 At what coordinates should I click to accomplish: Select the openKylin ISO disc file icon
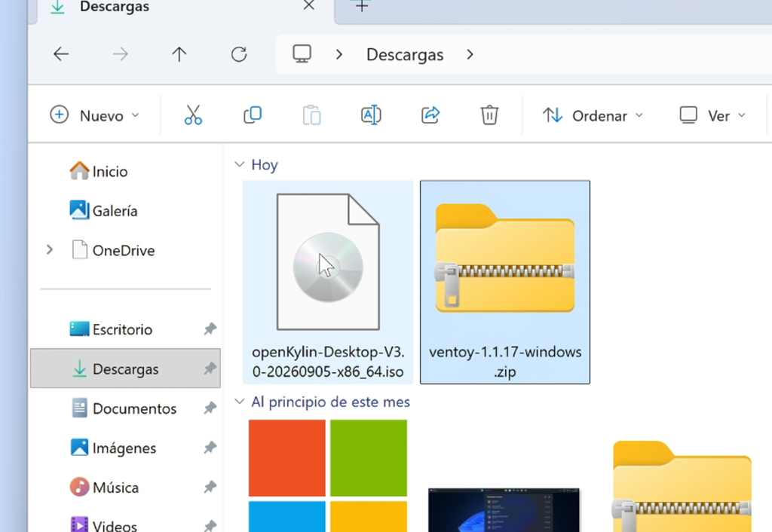pyautogui.click(x=328, y=261)
